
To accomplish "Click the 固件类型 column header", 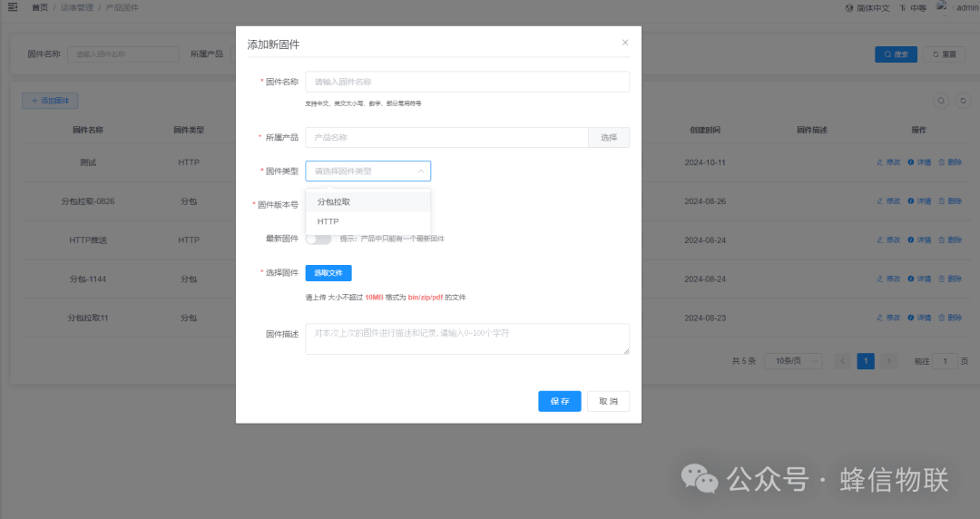I will click(x=189, y=130).
